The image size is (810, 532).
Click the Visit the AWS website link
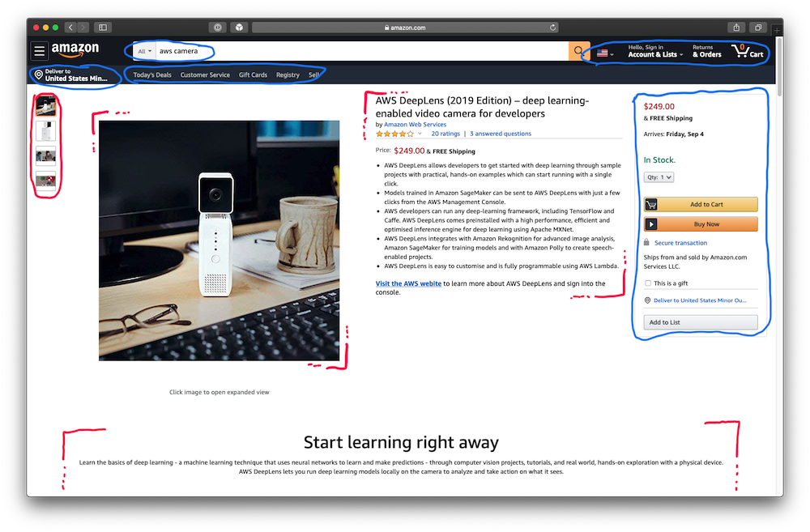(408, 283)
